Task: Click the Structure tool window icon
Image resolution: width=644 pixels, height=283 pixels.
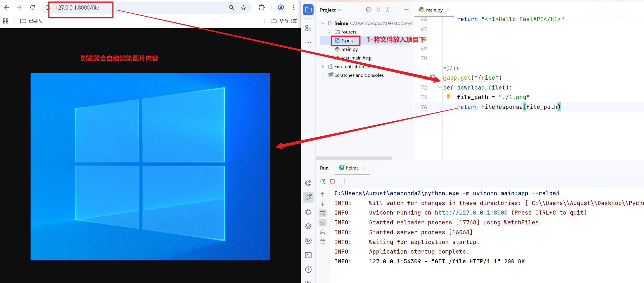Action: click(x=308, y=28)
